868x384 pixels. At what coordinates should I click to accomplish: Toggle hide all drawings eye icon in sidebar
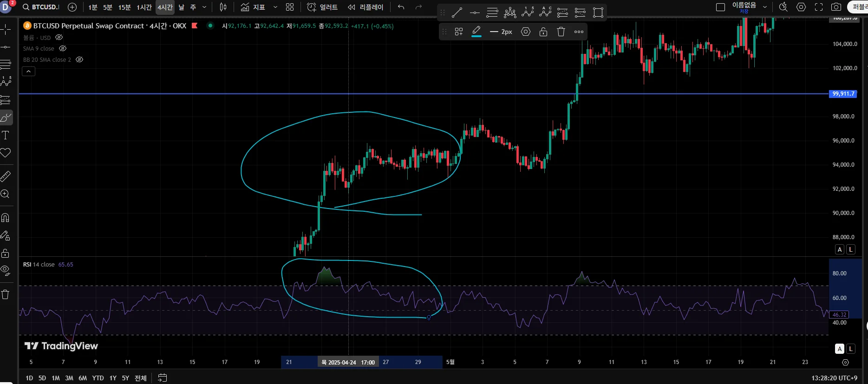[x=6, y=271]
